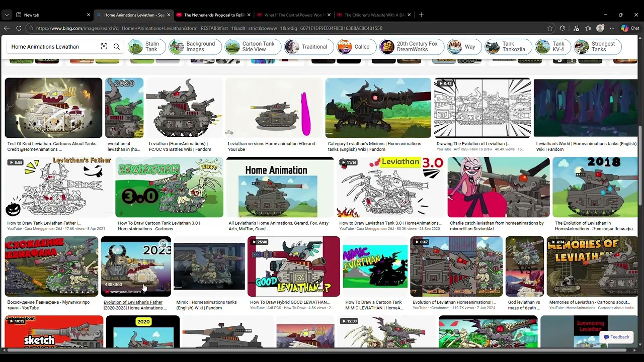The height and width of the screenshot is (362, 644).
Task: Filter by Background Images suggestion
Action: 195,47
